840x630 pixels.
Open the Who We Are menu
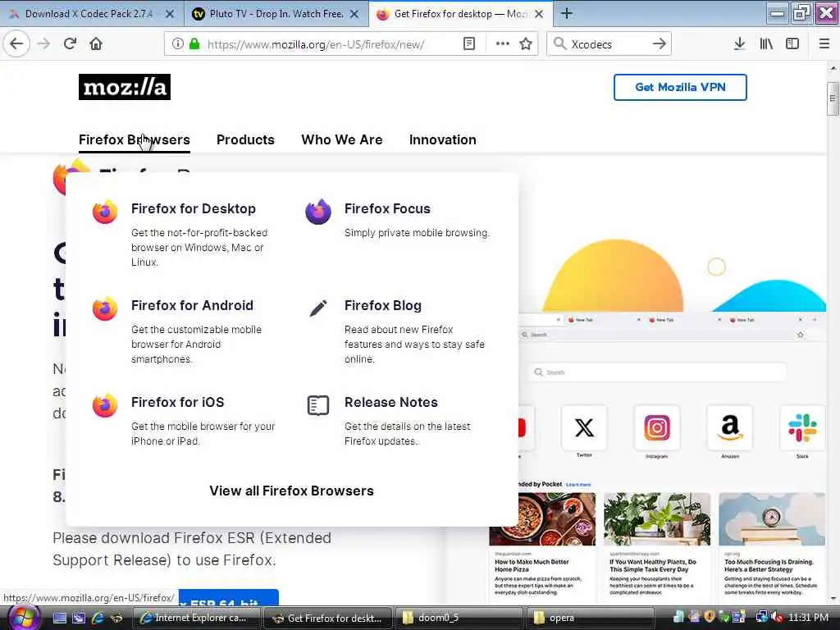pyautogui.click(x=342, y=139)
